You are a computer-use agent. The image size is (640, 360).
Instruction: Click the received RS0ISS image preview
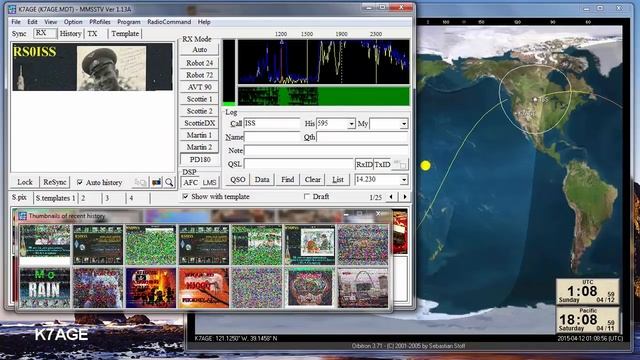coord(92,67)
